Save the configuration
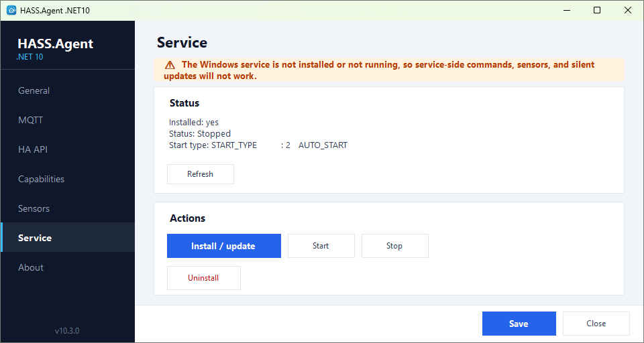This screenshot has height=343, width=644. point(519,324)
